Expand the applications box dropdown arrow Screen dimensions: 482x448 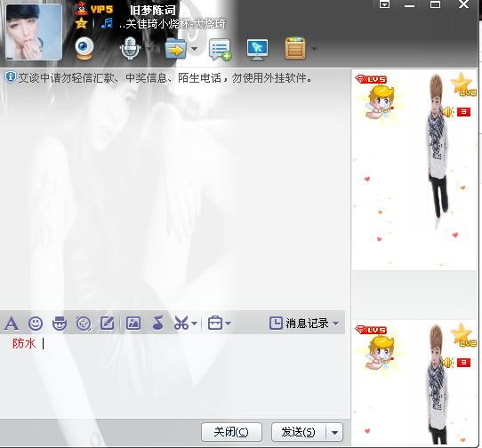pyautogui.click(x=314, y=49)
